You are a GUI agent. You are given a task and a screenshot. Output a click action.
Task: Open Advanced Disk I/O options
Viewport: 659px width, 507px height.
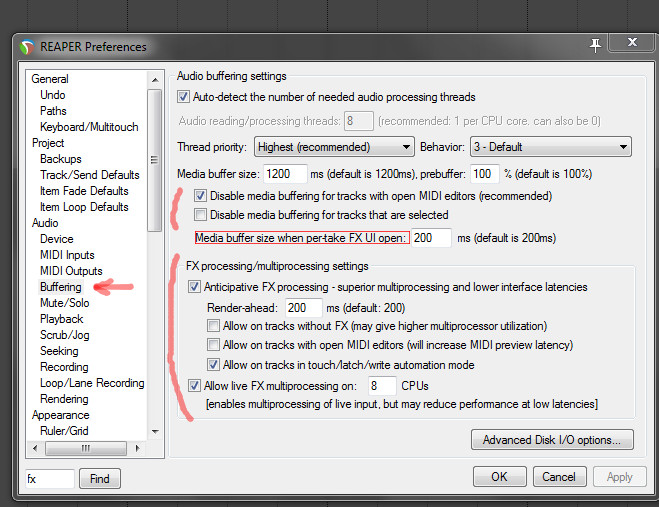[552, 440]
